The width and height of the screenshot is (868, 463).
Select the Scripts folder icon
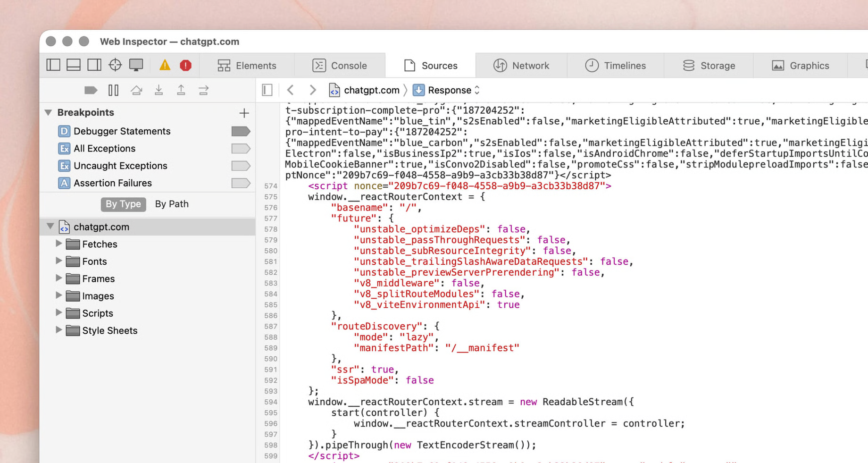click(73, 313)
